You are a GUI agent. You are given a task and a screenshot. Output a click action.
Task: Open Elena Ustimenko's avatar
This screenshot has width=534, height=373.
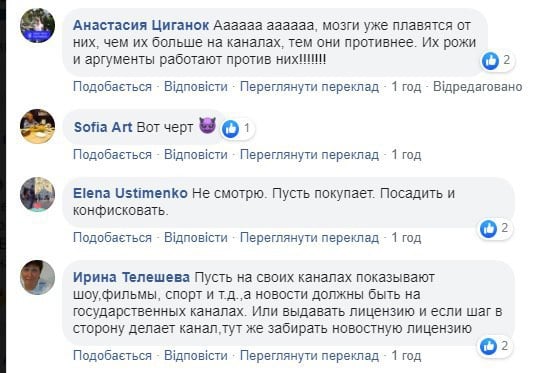37,194
